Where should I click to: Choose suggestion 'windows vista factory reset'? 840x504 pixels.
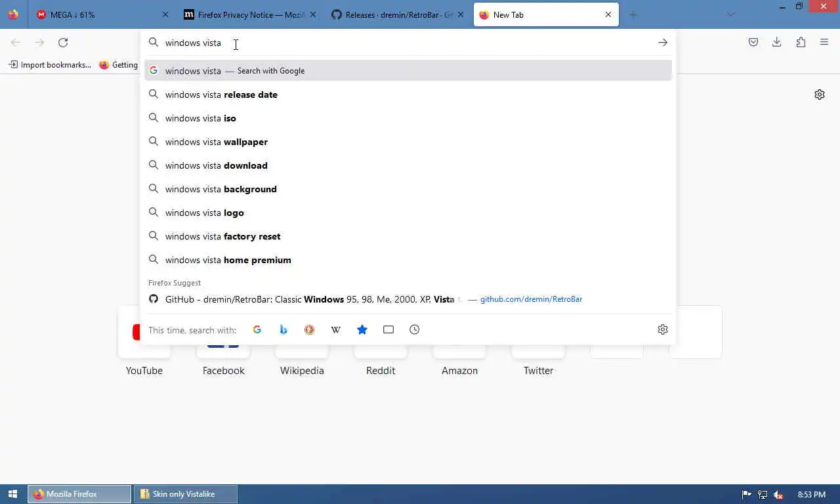click(408, 236)
